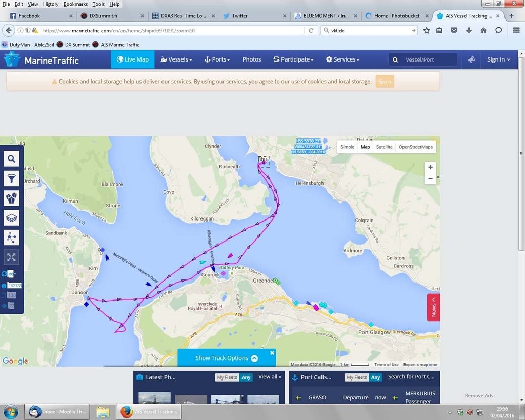Click the Pocket save icon
Viewport: 525px width, 420px height.
click(x=454, y=30)
